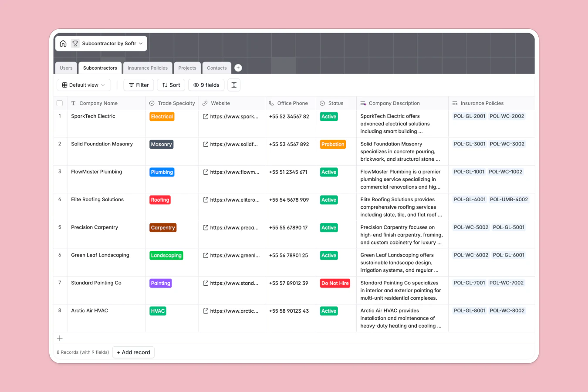This screenshot has height=392, width=588.
Task: Open the Trade Specialty column header
Action: 172,103
